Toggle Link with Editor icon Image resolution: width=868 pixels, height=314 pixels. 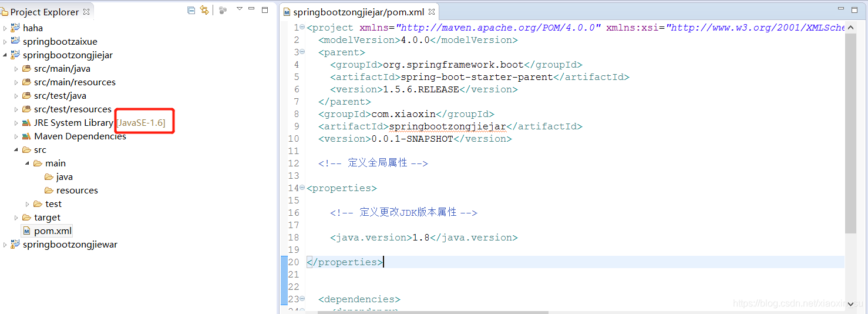204,11
